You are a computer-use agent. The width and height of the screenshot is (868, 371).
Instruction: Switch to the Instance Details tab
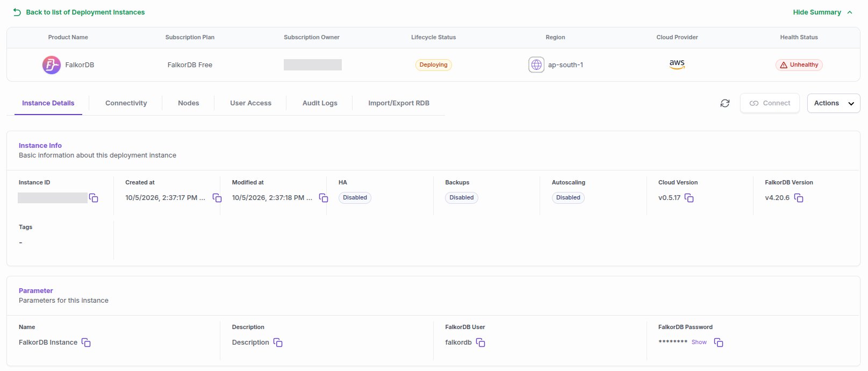(48, 103)
